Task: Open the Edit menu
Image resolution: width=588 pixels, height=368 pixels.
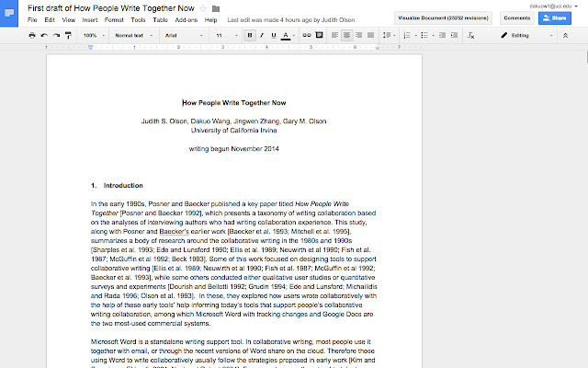Action: (50, 20)
